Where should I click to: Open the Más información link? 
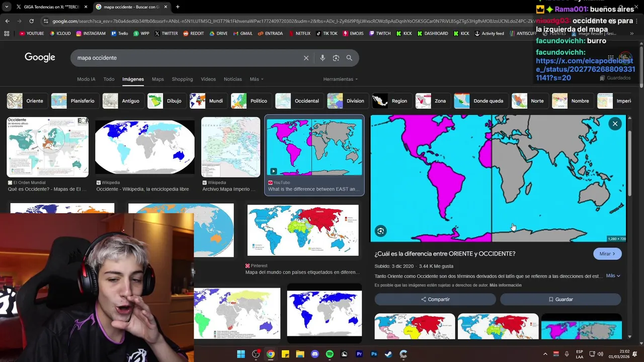pyautogui.click(x=505, y=285)
